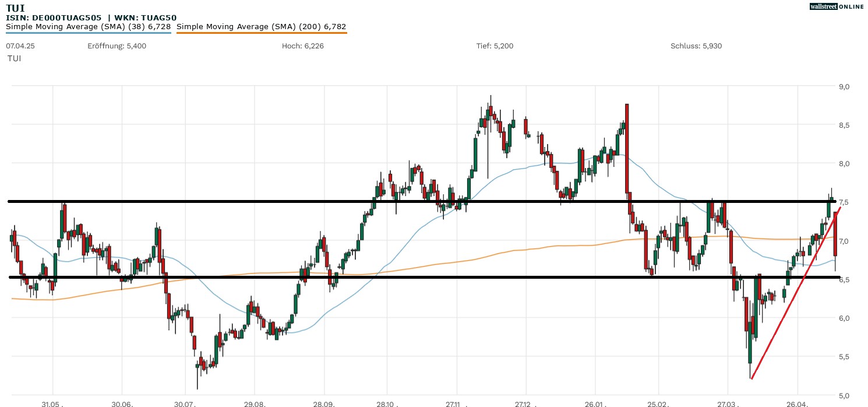868x407 pixels.
Task: Toggle the SMA (200) legend entry
Action: point(261,26)
